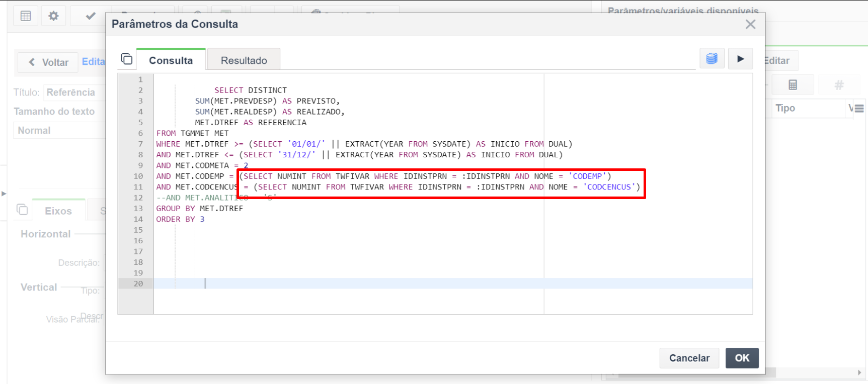Click the Edita link next to Voltar
This screenshot has width=868, height=384.
(94, 61)
